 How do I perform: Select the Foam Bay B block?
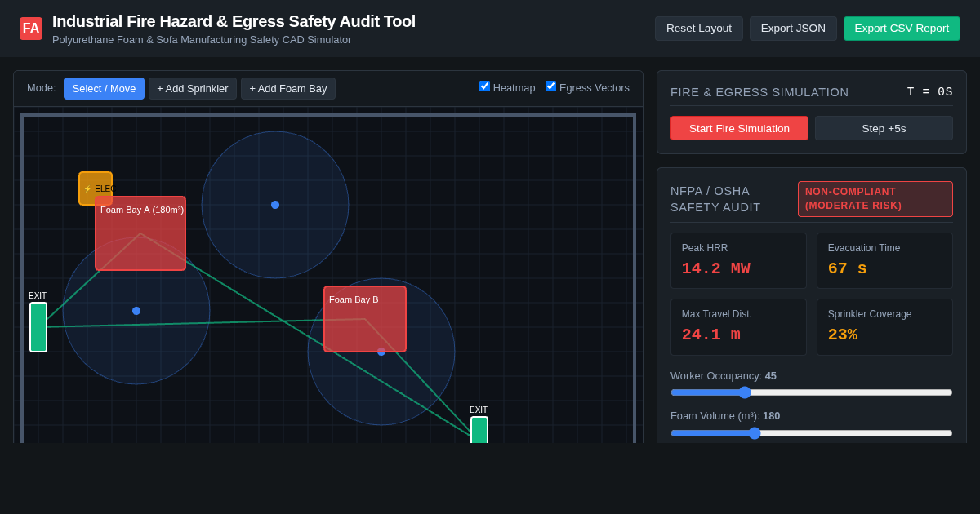coord(365,319)
